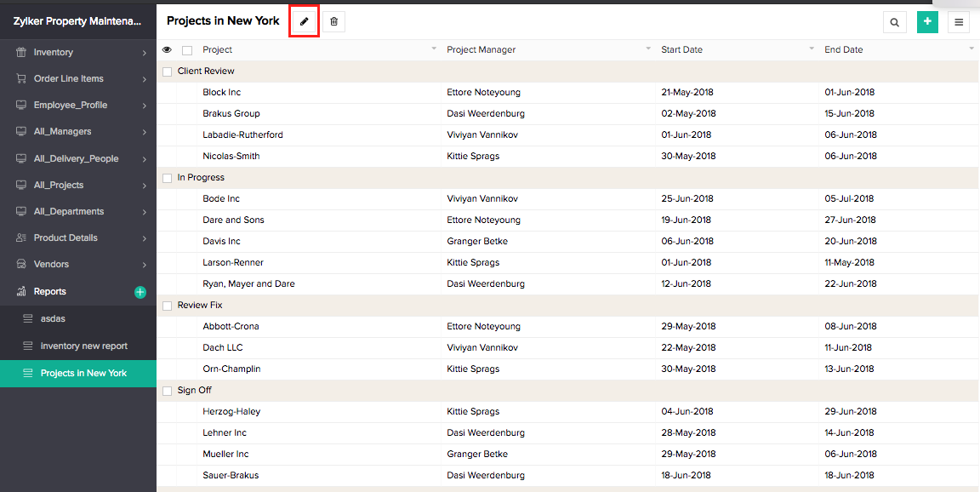Check the In Progress group checkbox
Viewport: 980px width, 492px height.
pyautogui.click(x=168, y=178)
